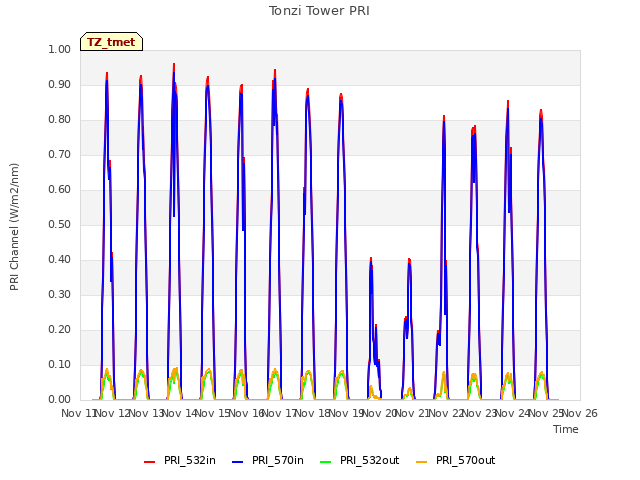The width and height of the screenshot is (640, 480).
Task: Click the 0.10 y-axis tick value
Action: tap(60, 364)
